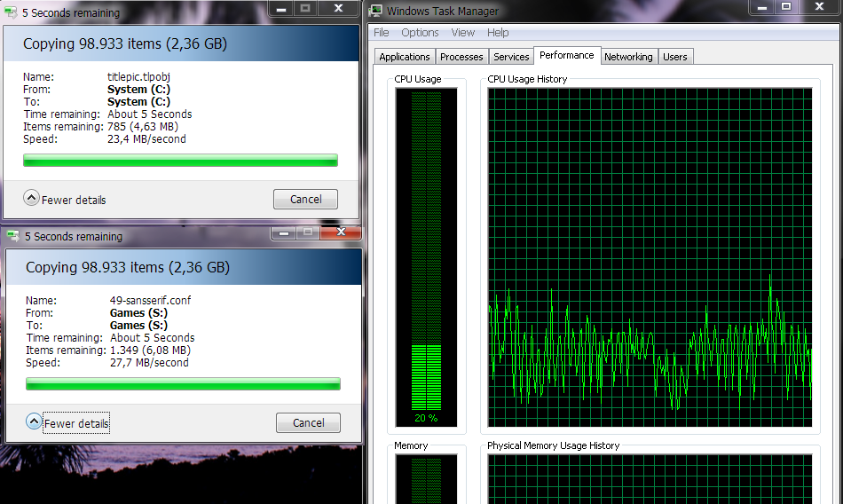This screenshot has width=843, height=504.
Task: Click the progress bar in System (C:) copy dialog
Action: 180,161
